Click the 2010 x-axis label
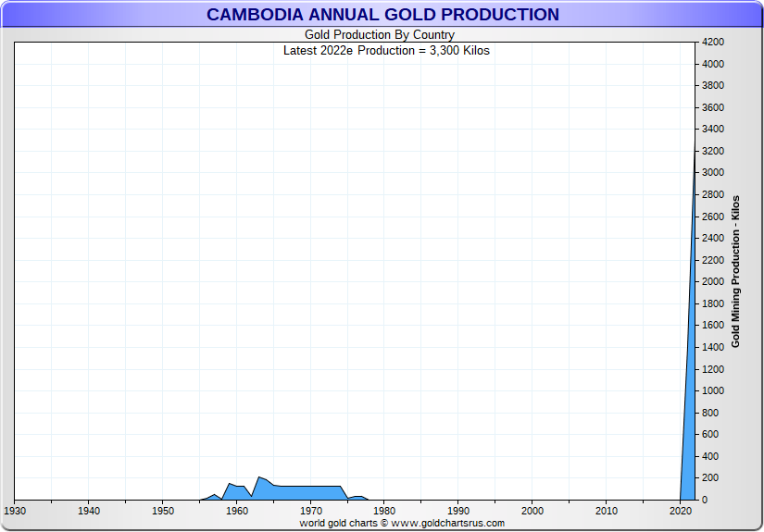Screen dimensions: 764x532 [x=607, y=511]
